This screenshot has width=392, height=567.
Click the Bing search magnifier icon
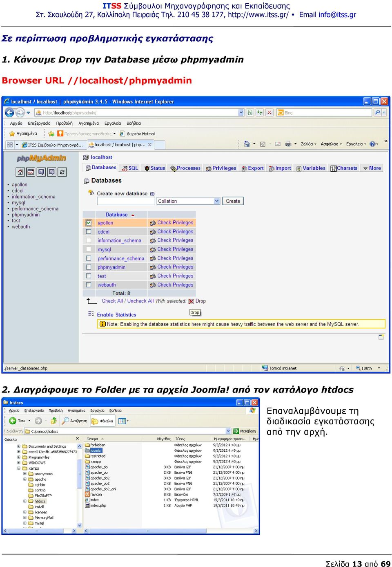377,112
